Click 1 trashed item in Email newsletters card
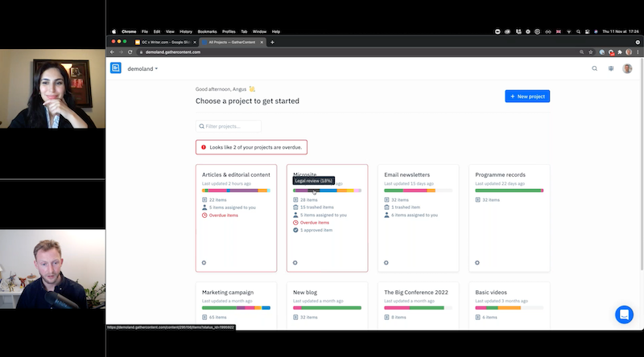 (406, 207)
